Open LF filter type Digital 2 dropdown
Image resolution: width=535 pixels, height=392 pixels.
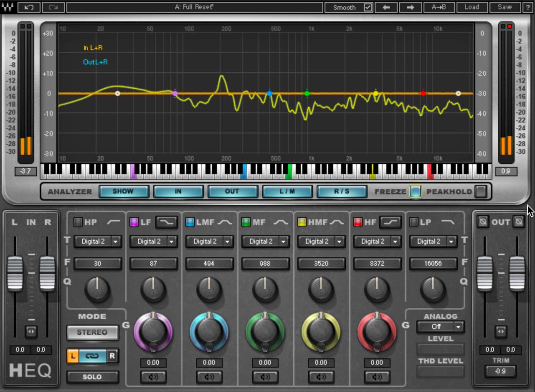154,241
